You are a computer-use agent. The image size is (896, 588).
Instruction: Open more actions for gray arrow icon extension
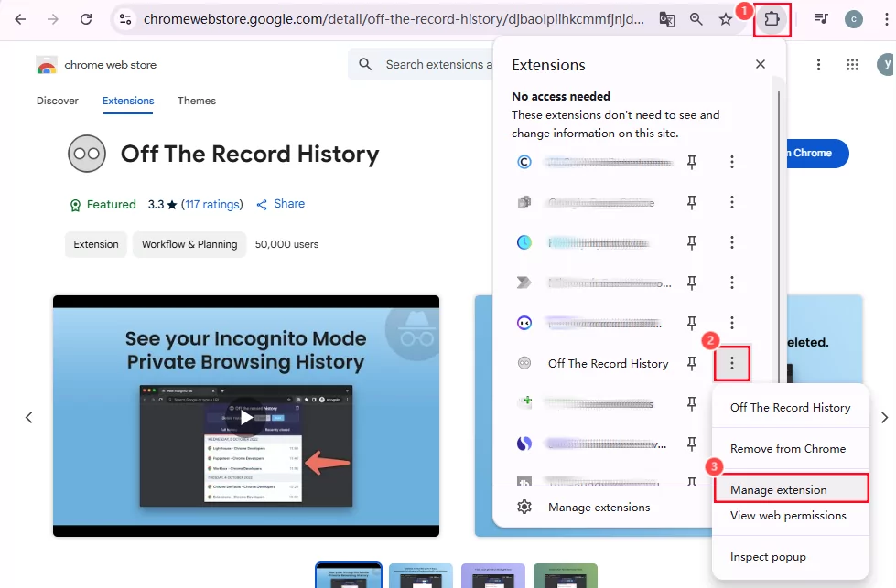(731, 283)
